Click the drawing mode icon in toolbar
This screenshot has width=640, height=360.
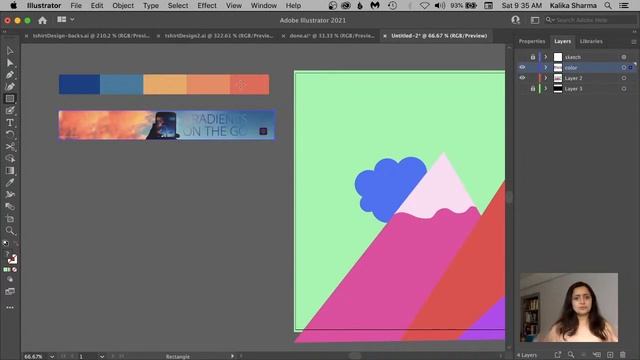pos(10,280)
